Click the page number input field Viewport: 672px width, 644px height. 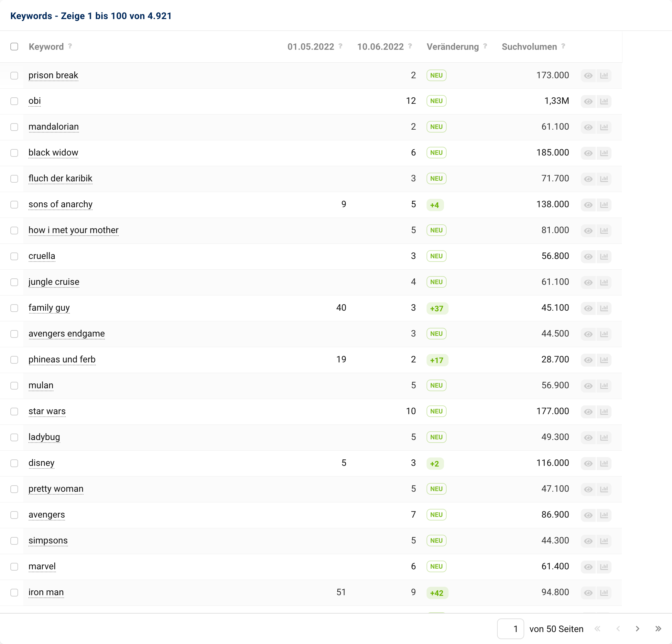510,628
